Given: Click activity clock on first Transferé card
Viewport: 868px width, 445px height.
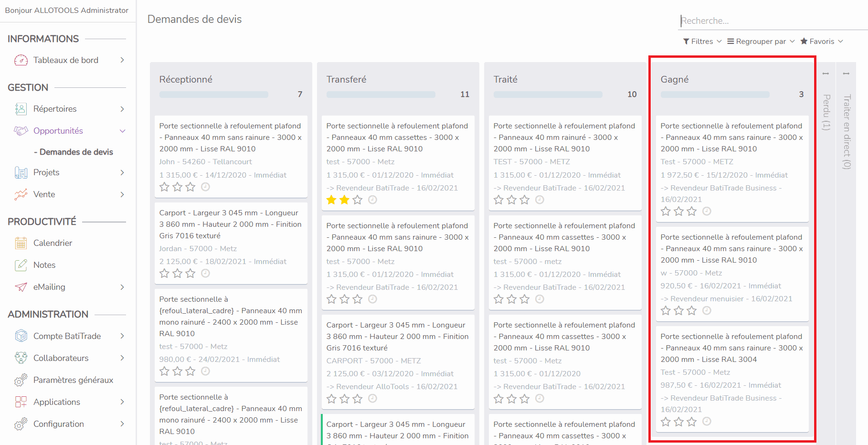Looking at the screenshot, I should coord(372,200).
